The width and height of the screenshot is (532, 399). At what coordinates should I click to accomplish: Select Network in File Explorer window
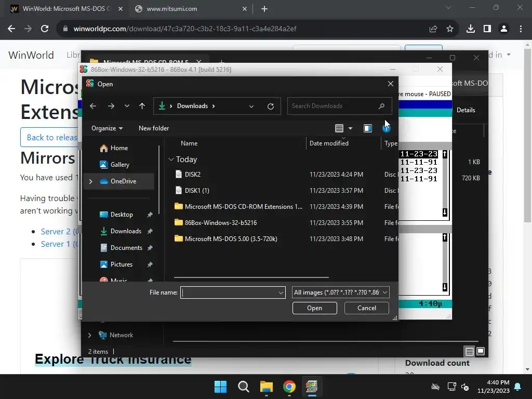(121, 335)
